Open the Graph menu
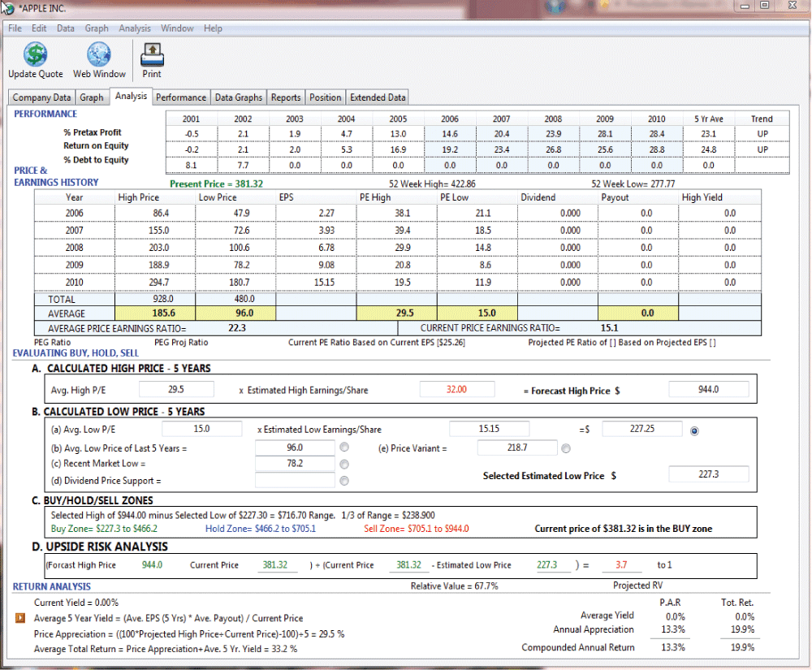 pos(97,28)
